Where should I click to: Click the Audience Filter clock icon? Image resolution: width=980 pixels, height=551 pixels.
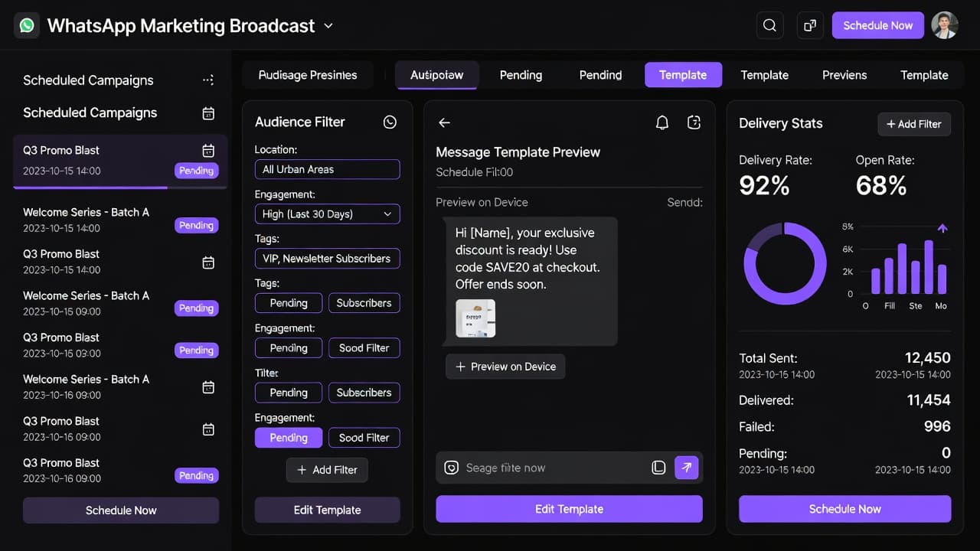pos(390,122)
